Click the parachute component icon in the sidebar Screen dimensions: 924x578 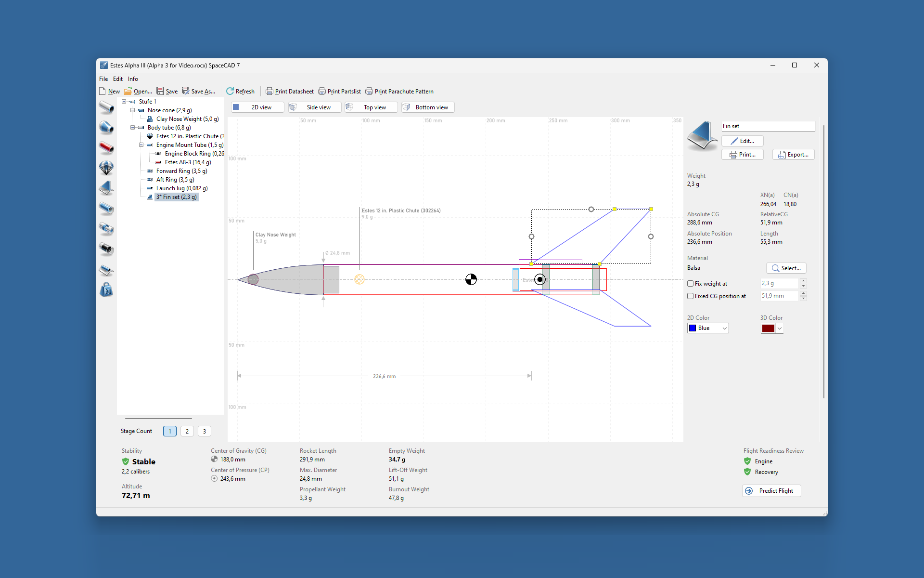[106, 168]
